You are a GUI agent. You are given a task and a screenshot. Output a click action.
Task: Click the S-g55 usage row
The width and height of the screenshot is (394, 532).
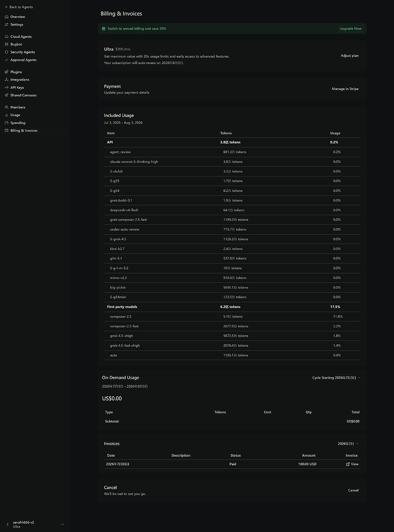232,181
